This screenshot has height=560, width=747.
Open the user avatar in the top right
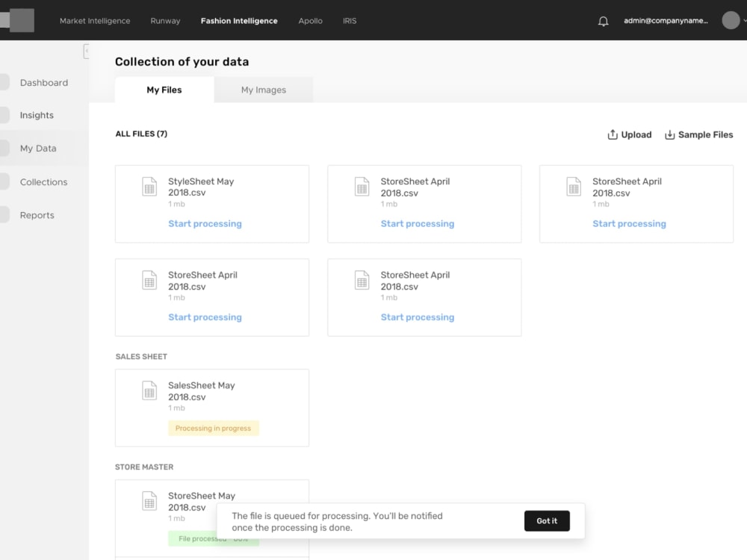click(730, 20)
